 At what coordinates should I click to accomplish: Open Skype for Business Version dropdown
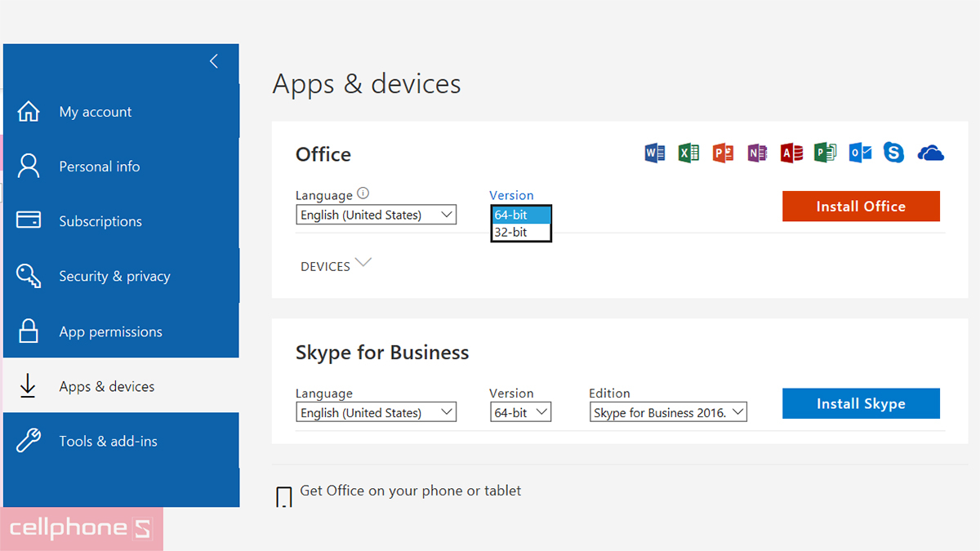coord(520,412)
